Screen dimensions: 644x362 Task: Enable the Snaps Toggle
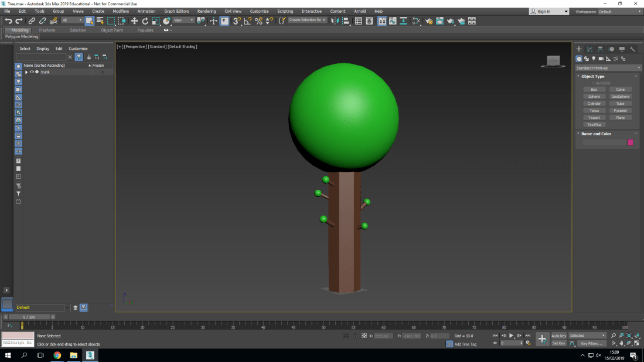pos(236,21)
